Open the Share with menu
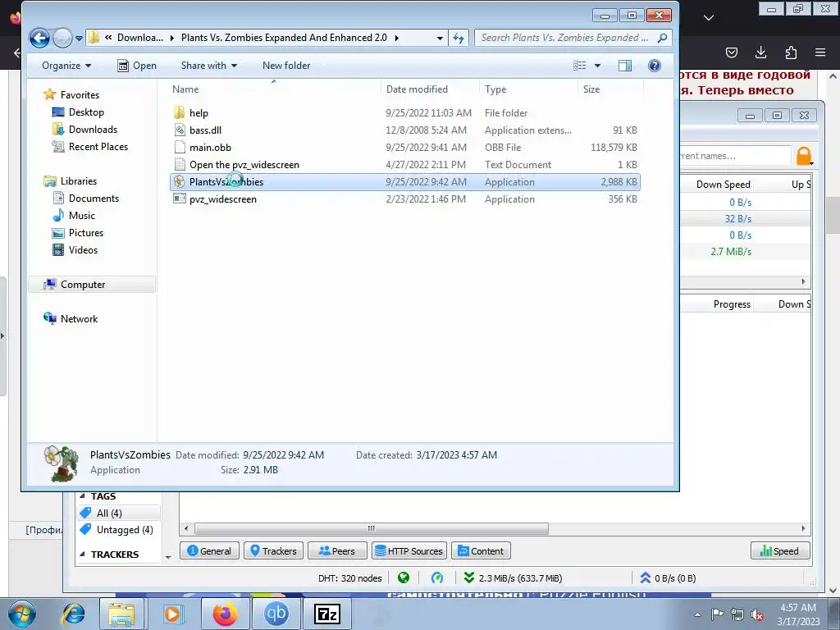 pos(209,66)
